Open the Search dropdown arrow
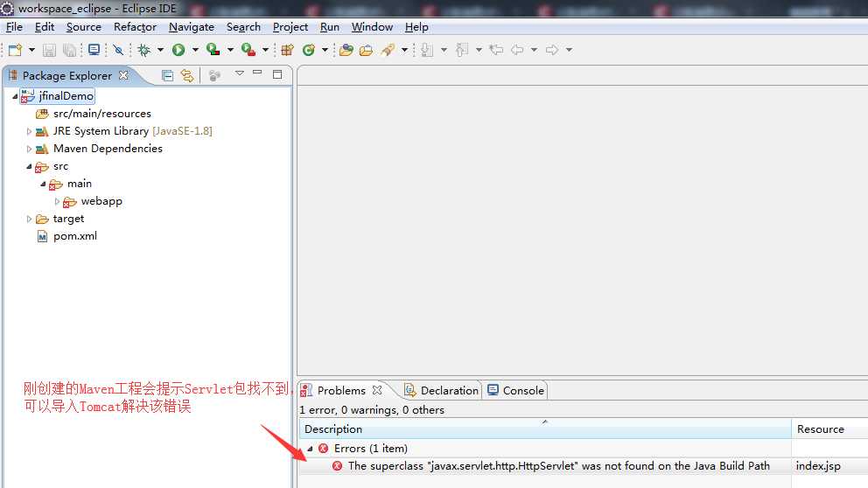 404,50
